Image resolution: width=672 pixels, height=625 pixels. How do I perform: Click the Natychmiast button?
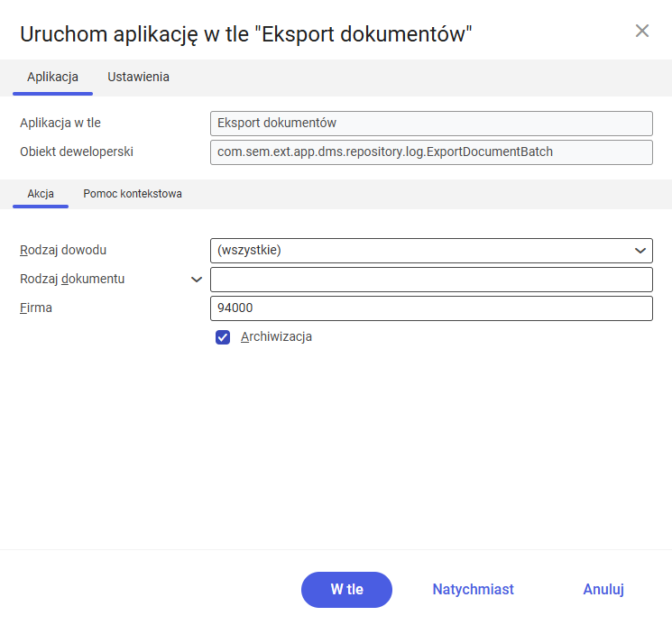click(x=473, y=590)
